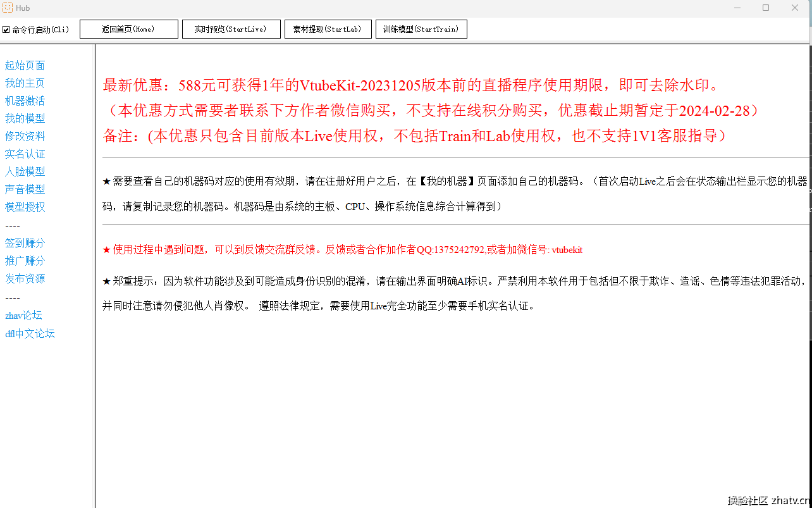Open 修改资料 link
Viewport: 812px width, 508px height.
point(25,137)
